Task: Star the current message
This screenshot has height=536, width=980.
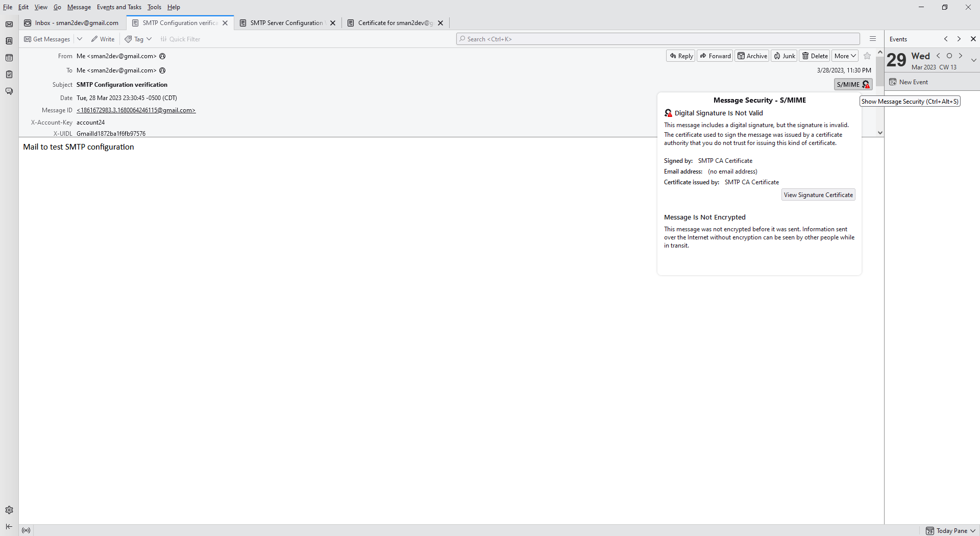Action: pos(867,56)
